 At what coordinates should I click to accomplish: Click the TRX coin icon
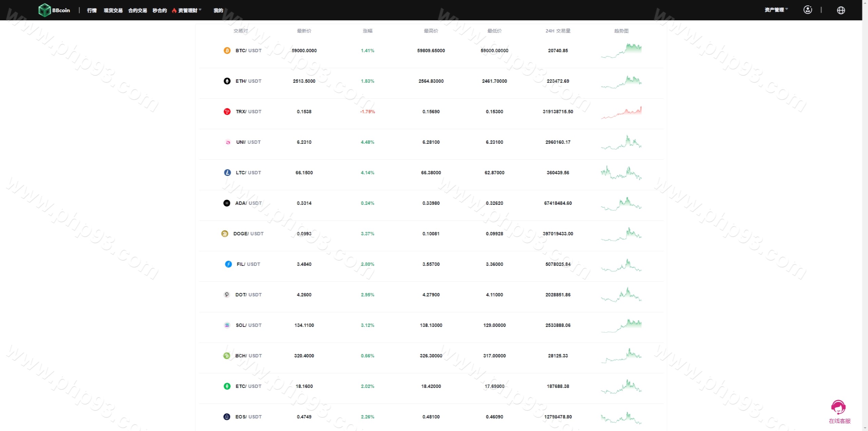227,112
